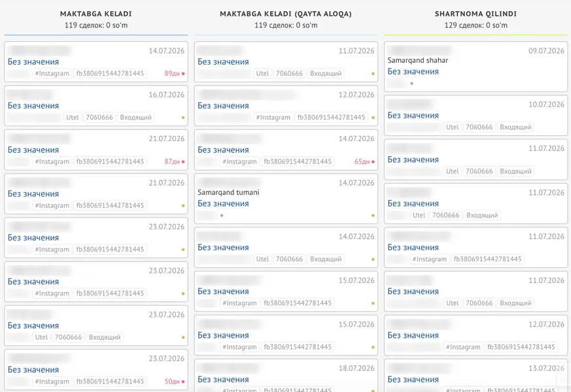Click the yellow task dot on 16.07.2026 card
This screenshot has width=571, height=392.
coord(183,118)
